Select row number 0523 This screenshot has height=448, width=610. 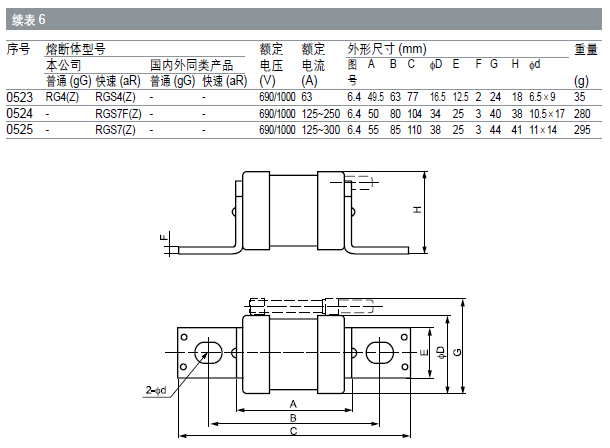tap(18, 97)
